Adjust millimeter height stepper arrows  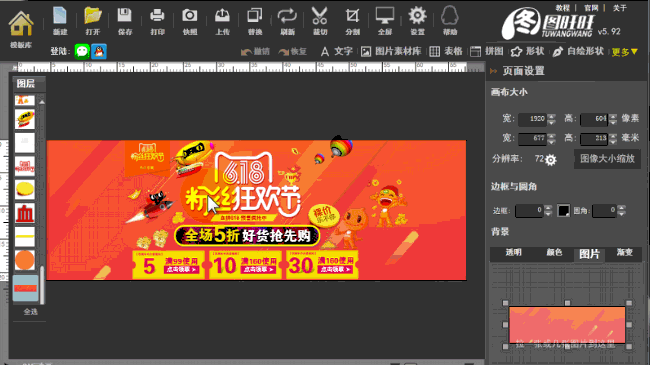click(613, 139)
